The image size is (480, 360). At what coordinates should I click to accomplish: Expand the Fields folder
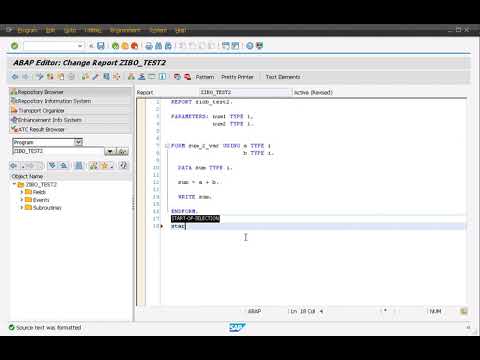coord(22,192)
